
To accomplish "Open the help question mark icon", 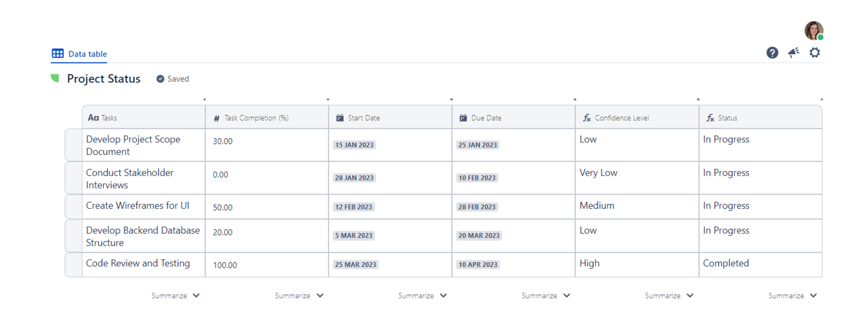I will (x=772, y=53).
